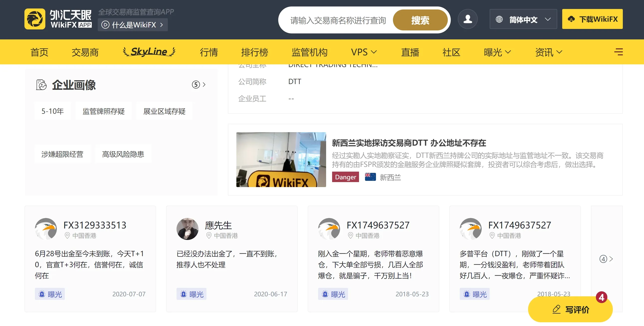Image resolution: width=644 pixels, height=326 pixels.
Task: Expand 企业画像 with the 5 arrow
Action: tap(199, 85)
